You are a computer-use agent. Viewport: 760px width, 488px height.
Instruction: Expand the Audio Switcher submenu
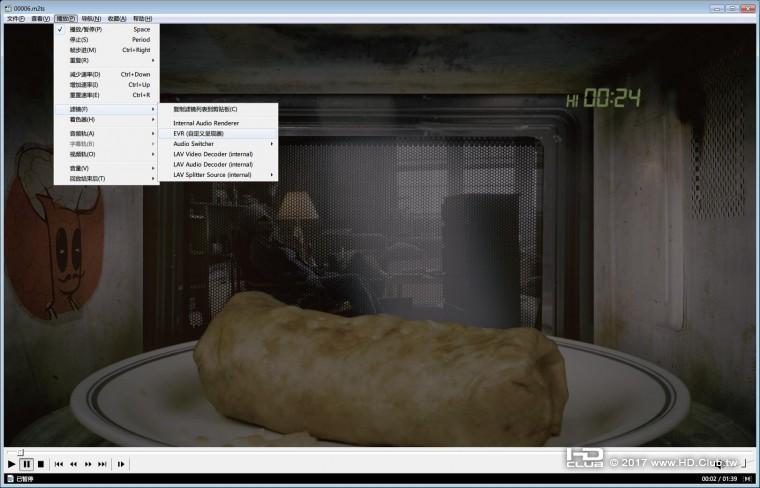[219, 143]
